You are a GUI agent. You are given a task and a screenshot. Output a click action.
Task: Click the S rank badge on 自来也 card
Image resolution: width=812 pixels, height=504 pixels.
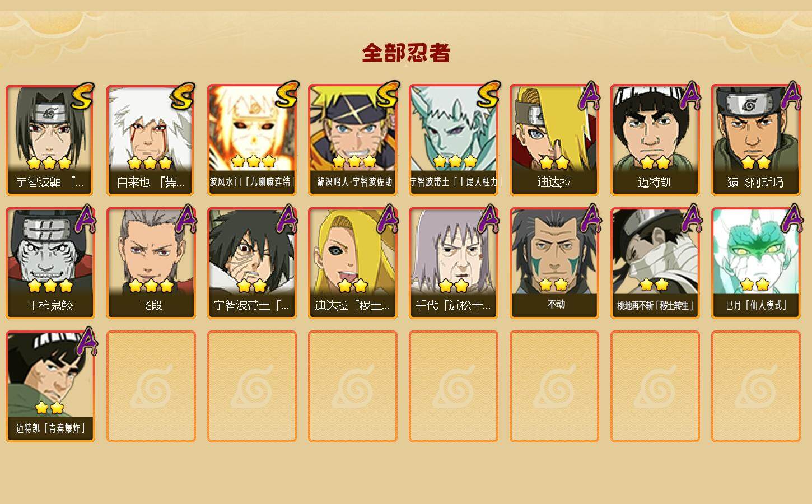pos(184,96)
